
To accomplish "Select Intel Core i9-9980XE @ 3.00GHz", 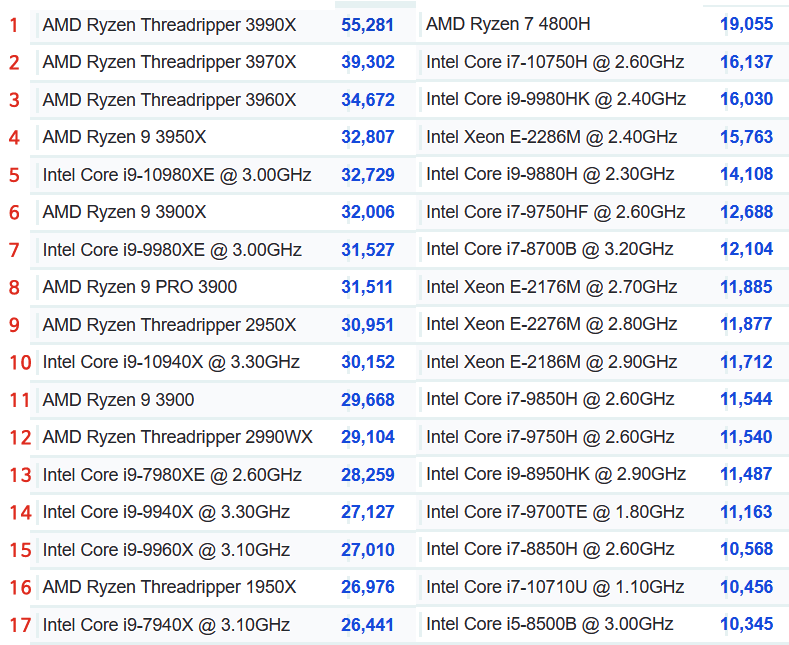I will [x=172, y=250].
